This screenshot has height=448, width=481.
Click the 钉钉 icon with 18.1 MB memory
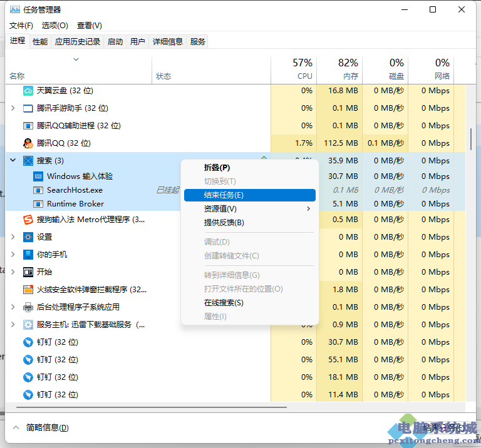click(x=28, y=377)
